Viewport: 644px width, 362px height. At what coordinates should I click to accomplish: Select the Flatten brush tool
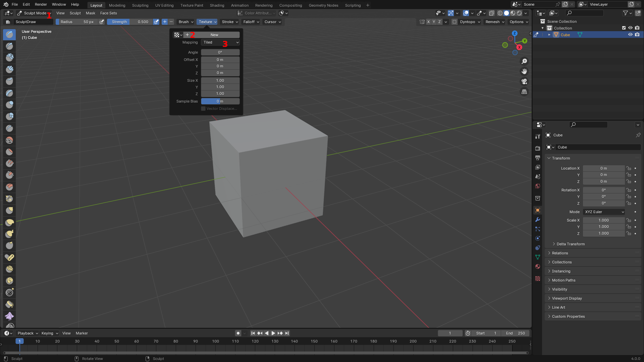[9, 152]
